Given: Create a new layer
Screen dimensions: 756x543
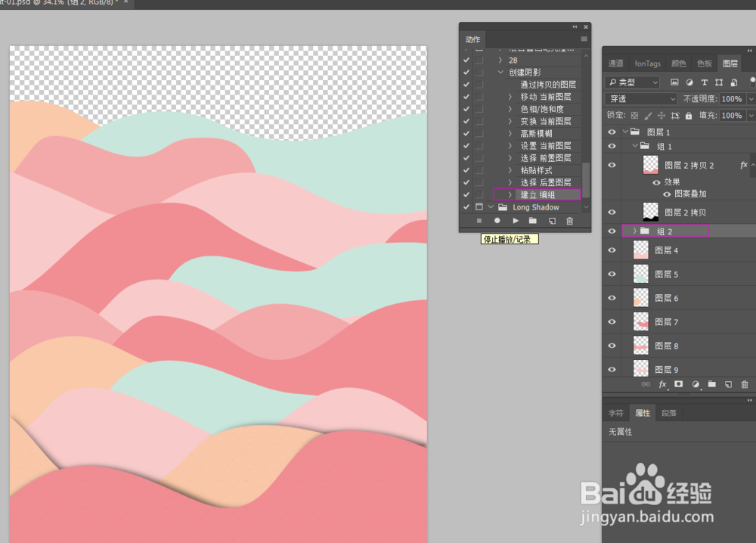Looking at the screenshot, I should coord(727,385).
